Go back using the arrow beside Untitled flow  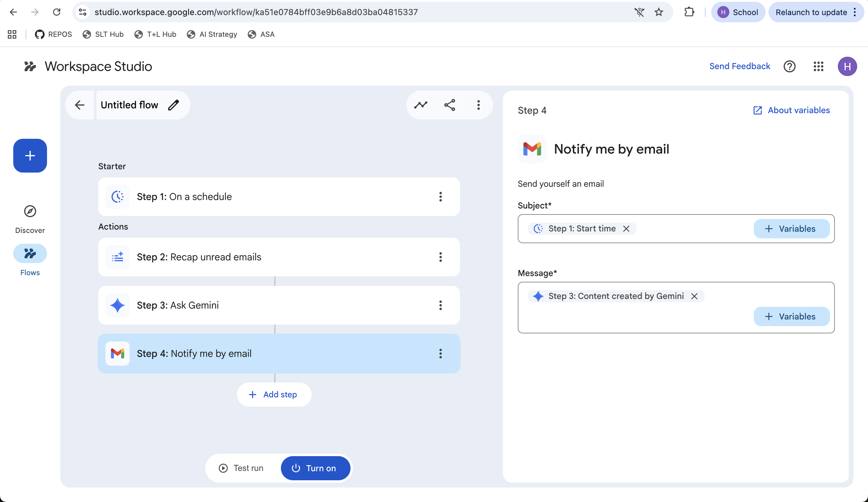pyautogui.click(x=80, y=105)
